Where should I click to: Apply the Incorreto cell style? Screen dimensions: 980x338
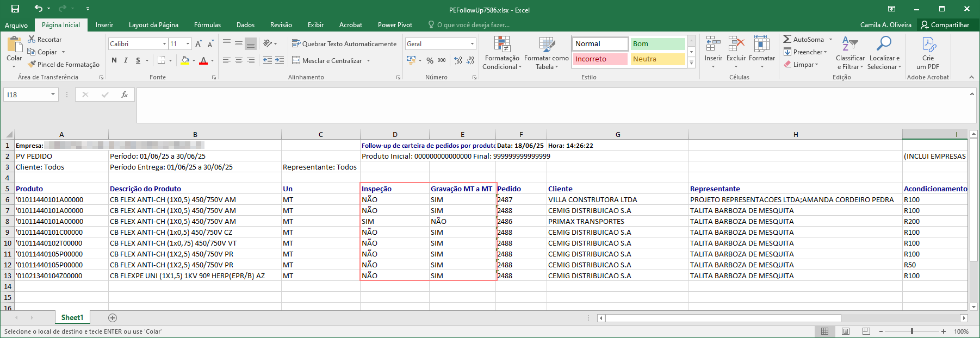[x=600, y=59]
